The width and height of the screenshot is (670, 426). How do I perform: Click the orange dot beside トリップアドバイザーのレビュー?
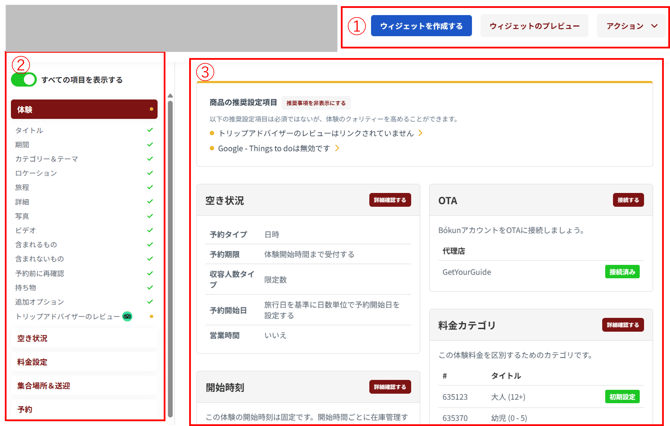(x=151, y=316)
